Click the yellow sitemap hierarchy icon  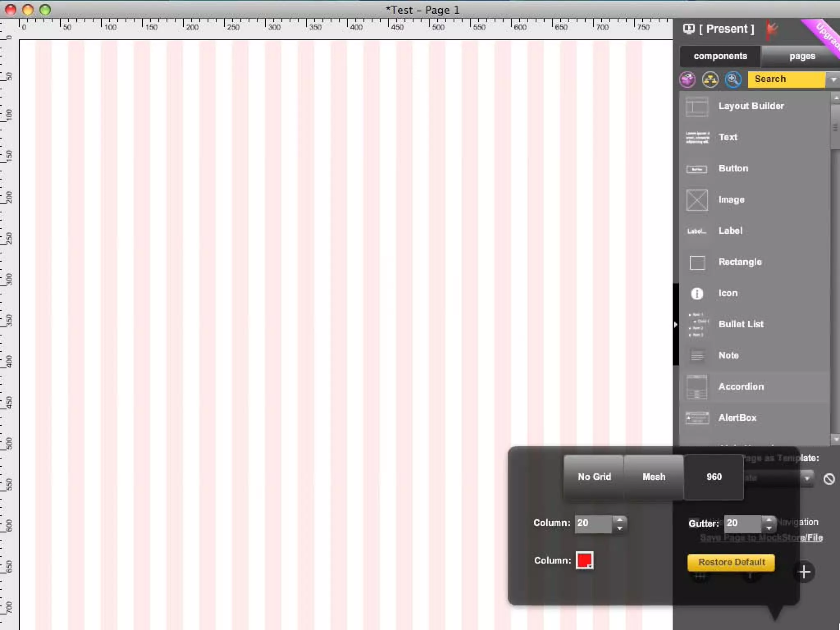pos(710,79)
